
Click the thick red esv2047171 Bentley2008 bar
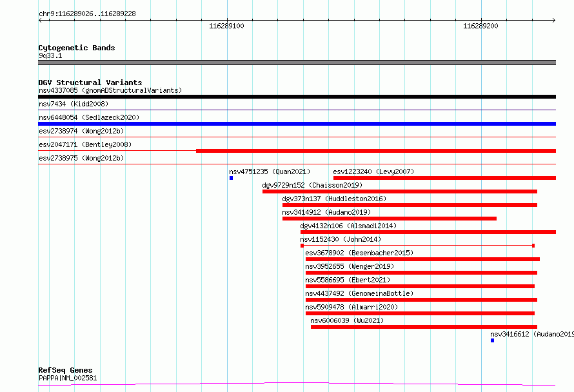click(x=376, y=151)
